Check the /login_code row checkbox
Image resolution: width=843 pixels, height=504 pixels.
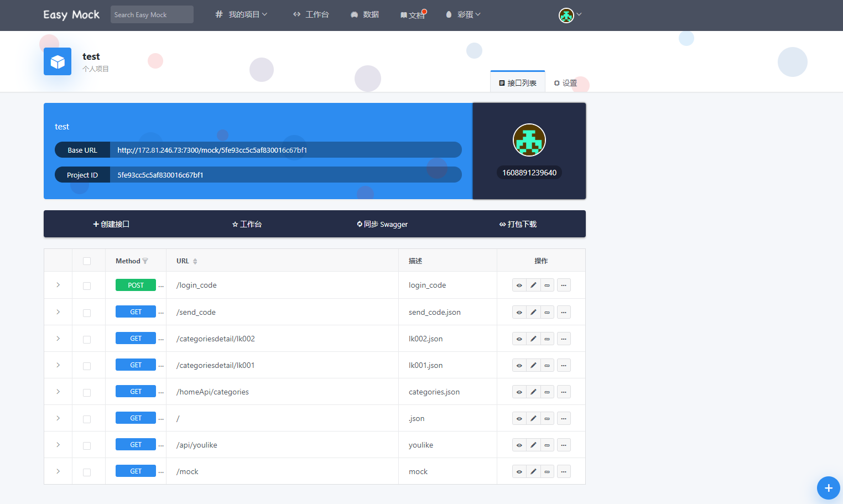point(87,286)
